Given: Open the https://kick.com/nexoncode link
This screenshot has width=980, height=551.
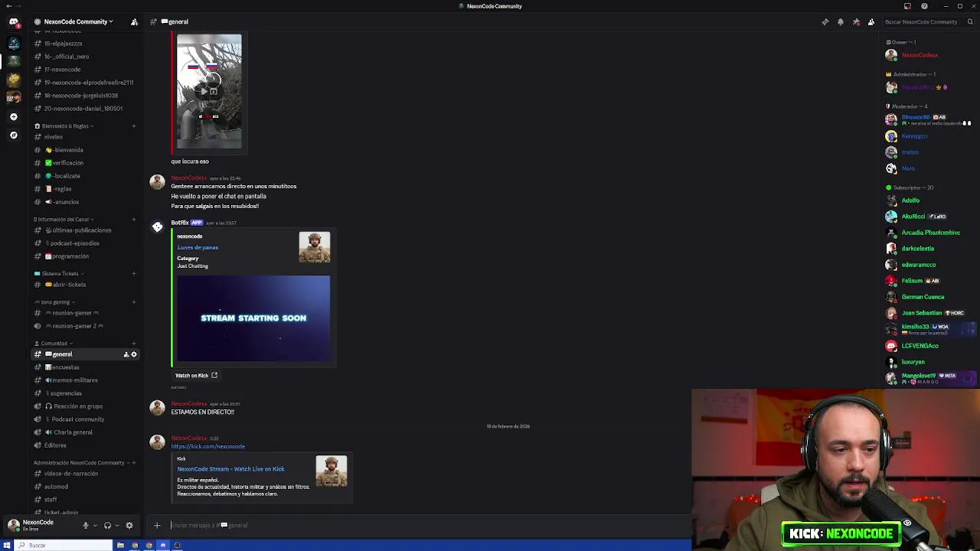Looking at the screenshot, I should [207, 446].
